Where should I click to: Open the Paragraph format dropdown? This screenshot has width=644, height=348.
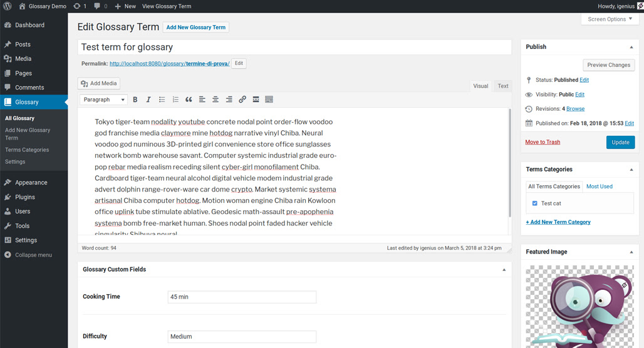click(103, 100)
